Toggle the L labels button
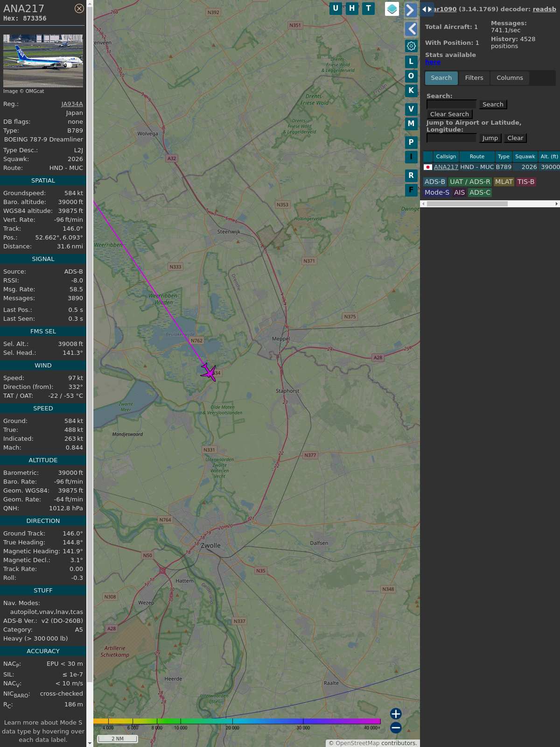This screenshot has height=747, width=560. pos(411,62)
